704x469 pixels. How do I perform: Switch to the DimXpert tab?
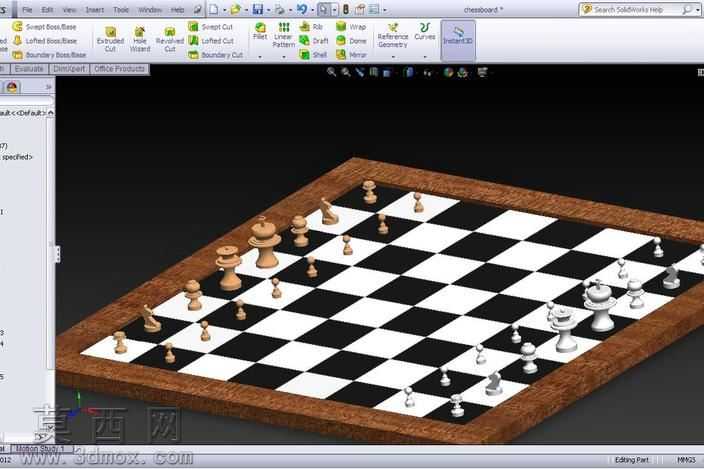(x=69, y=69)
